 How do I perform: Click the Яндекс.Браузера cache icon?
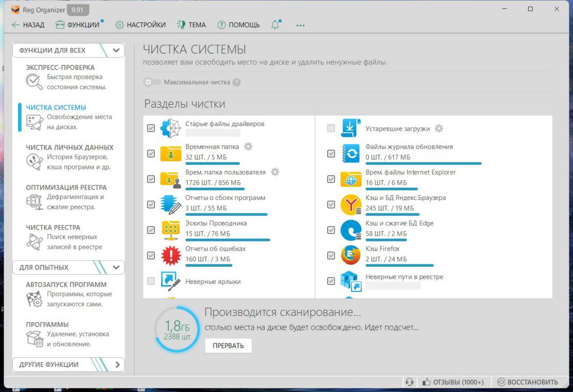(x=351, y=204)
